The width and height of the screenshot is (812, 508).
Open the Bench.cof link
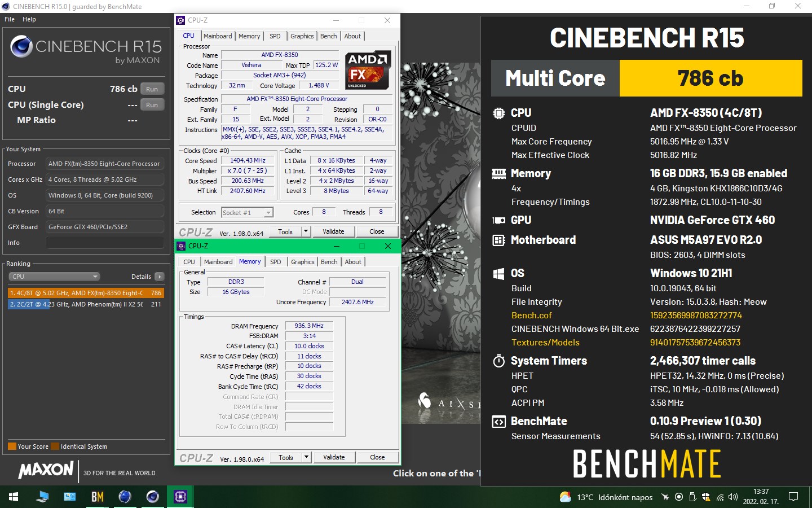point(531,316)
